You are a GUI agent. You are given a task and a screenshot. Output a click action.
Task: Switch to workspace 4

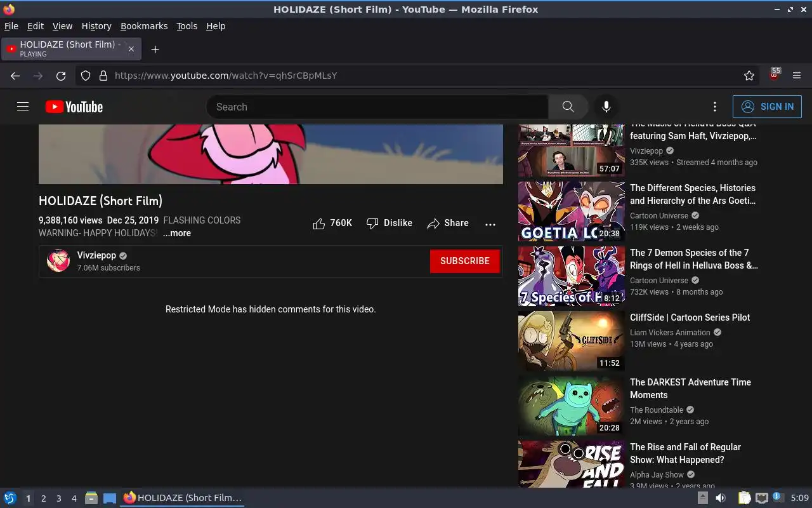click(74, 498)
